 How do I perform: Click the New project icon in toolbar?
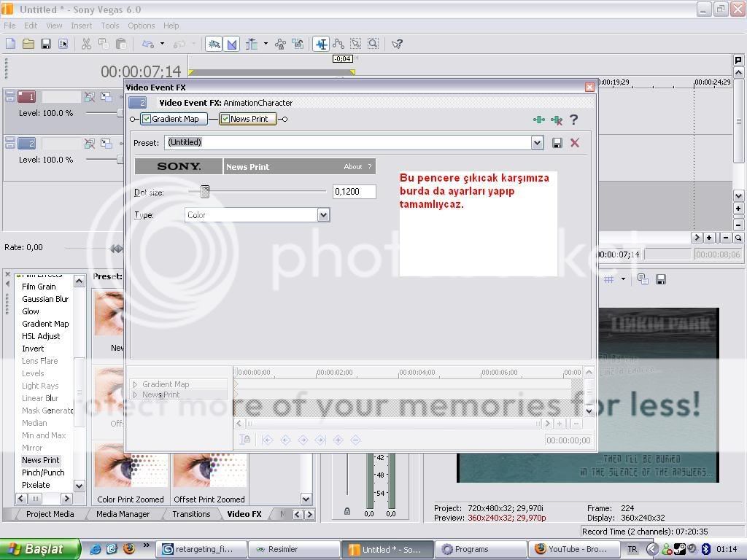tap(10, 44)
